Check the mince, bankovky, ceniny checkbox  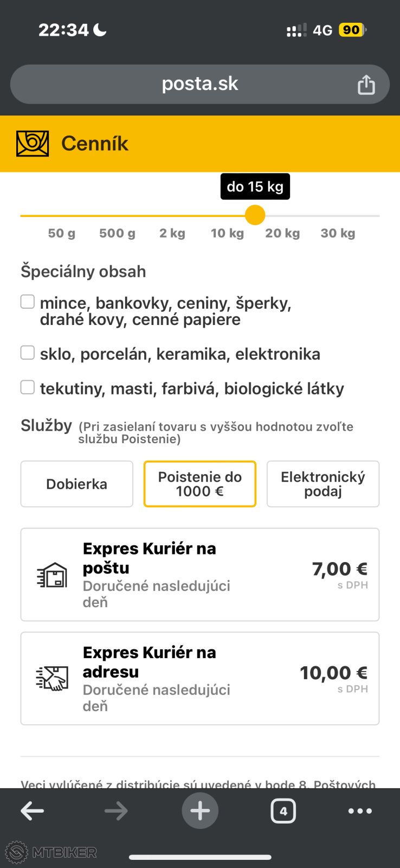[x=28, y=302]
